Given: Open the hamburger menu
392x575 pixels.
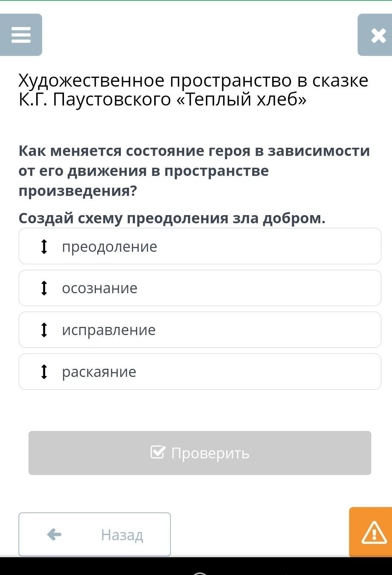Looking at the screenshot, I should pos(21,35).
